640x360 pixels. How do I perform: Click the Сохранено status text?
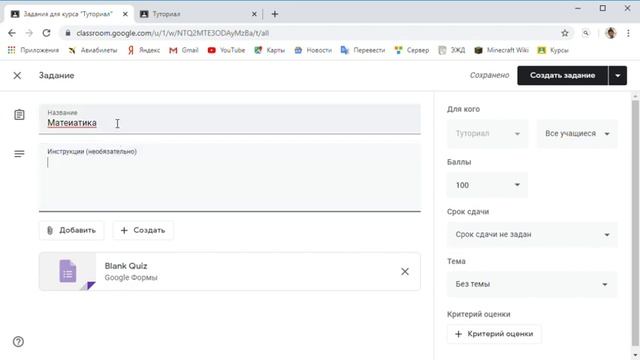tap(489, 76)
